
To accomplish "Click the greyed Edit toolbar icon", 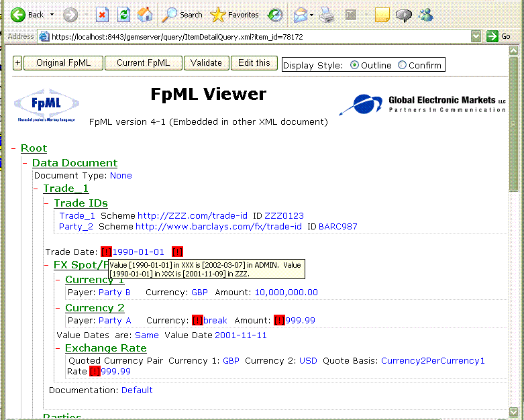I will [351, 15].
